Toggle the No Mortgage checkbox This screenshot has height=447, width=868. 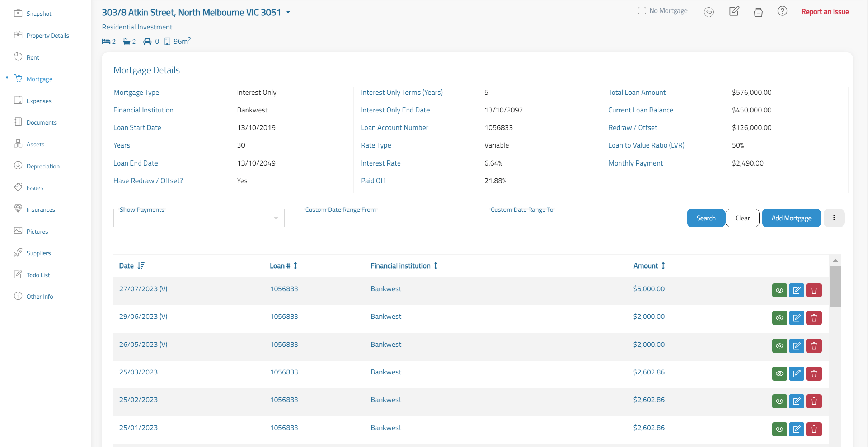642,11
